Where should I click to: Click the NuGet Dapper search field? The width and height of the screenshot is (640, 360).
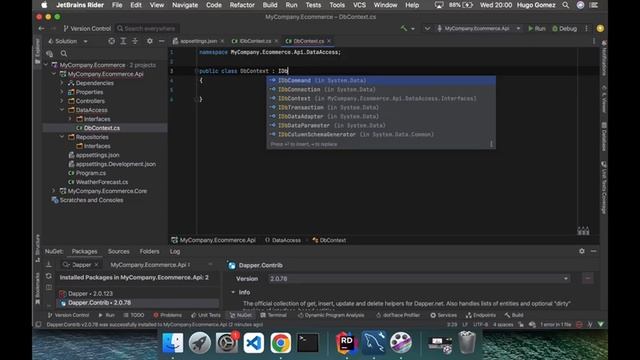(x=81, y=264)
